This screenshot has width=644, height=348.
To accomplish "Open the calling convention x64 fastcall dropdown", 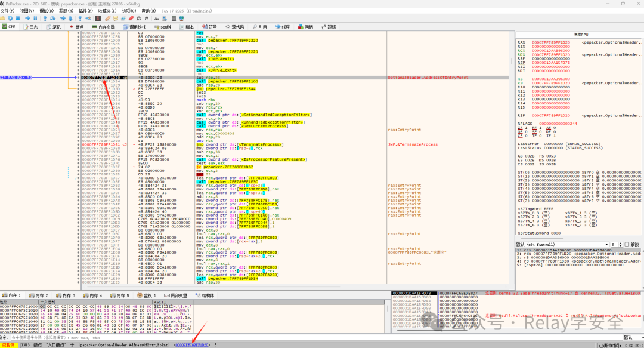I will (x=562, y=244).
